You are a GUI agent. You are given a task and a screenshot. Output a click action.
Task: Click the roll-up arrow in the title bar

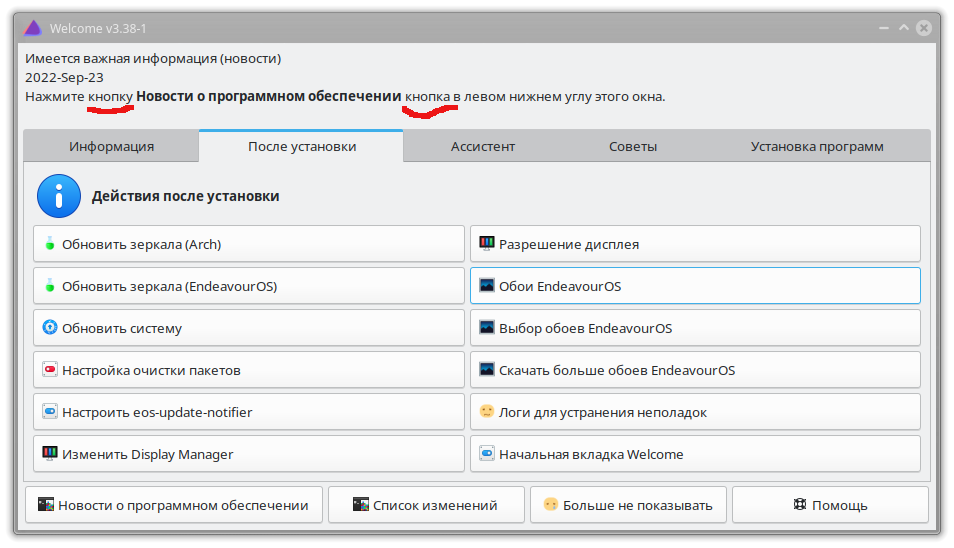point(904,28)
